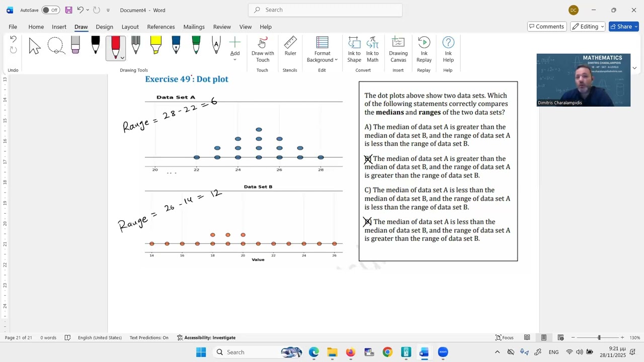Open the Layout tab
This screenshot has height=362, width=644.
pos(130,27)
